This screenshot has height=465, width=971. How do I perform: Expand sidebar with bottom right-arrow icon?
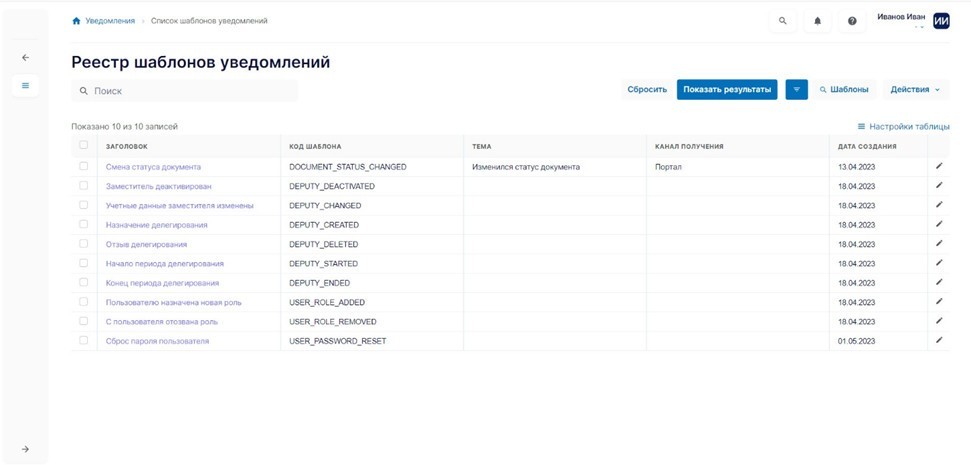25,449
